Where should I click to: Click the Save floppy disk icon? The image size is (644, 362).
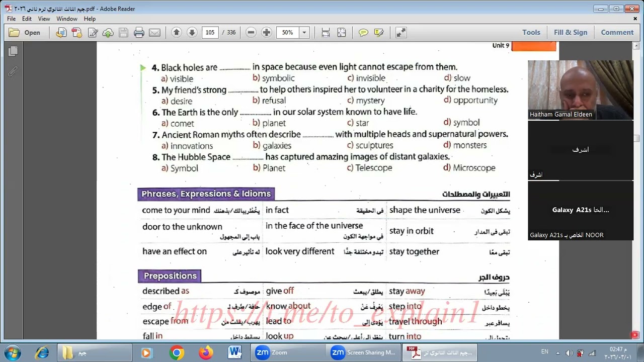click(x=123, y=33)
